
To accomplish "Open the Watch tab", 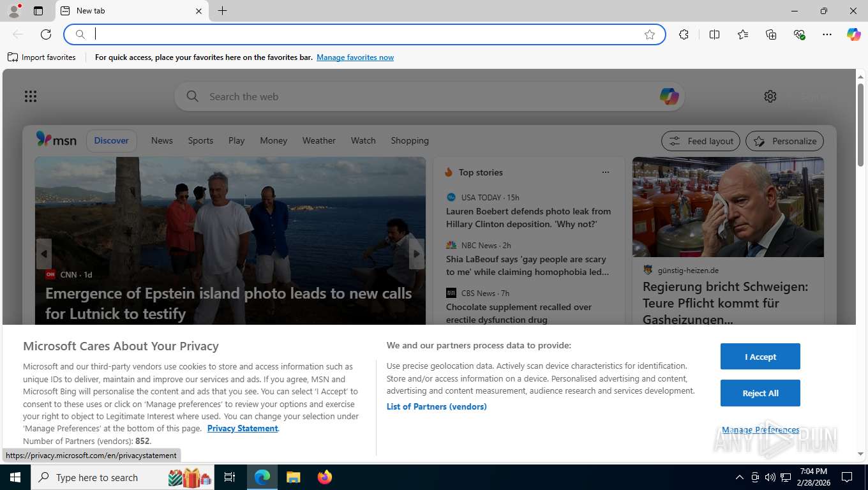I will point(363,140).
